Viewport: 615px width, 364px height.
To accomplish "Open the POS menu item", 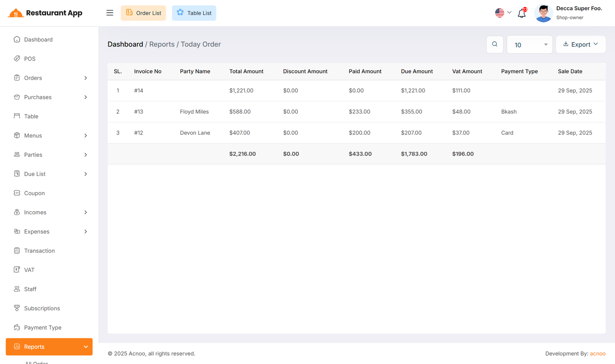I will pos(49,59).
